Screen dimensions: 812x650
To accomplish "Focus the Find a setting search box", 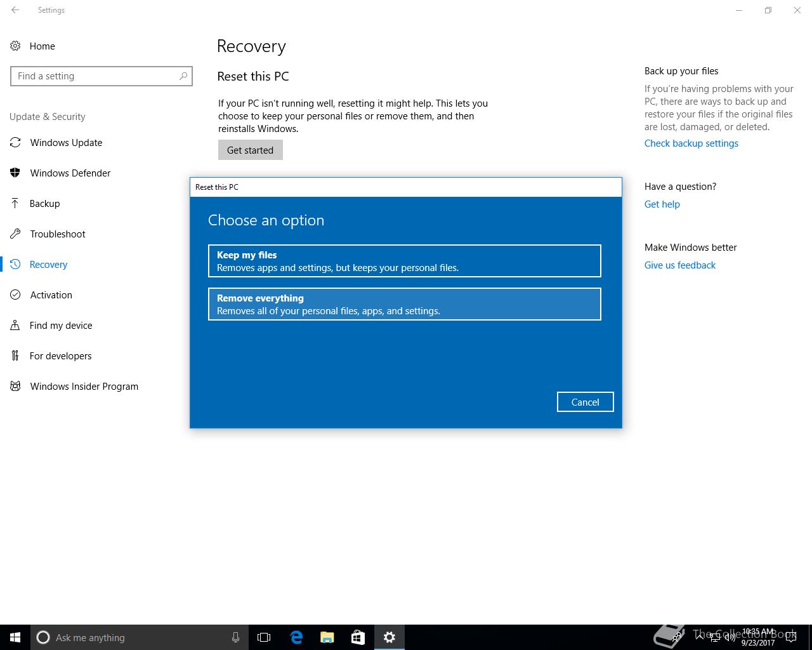I will pos(101,76).
